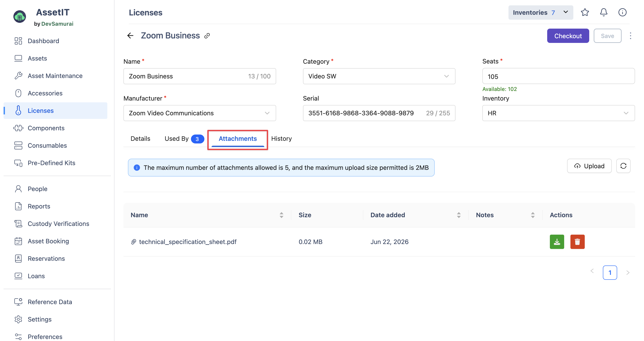The height and width of the screenshot is (341, 644).
Task: Click the Actions column header
Action: (x=561, y=215)
